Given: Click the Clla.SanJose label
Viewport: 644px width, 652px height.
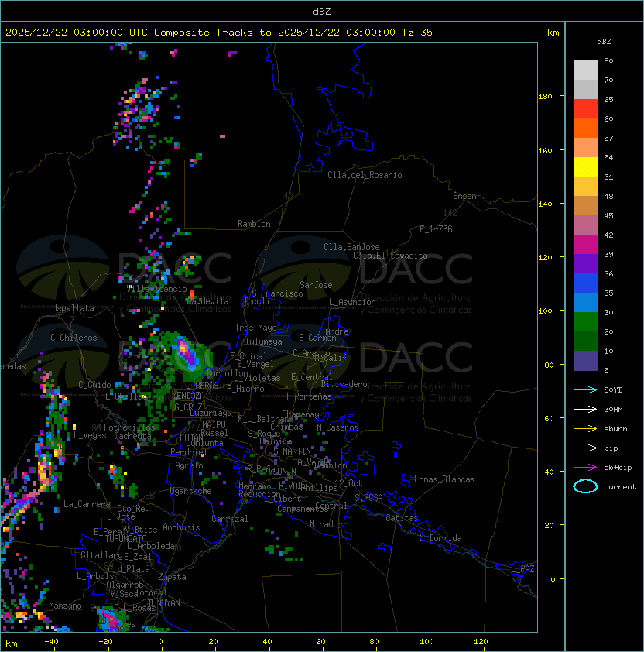Looking at the screenshot, I should [351, 247].
